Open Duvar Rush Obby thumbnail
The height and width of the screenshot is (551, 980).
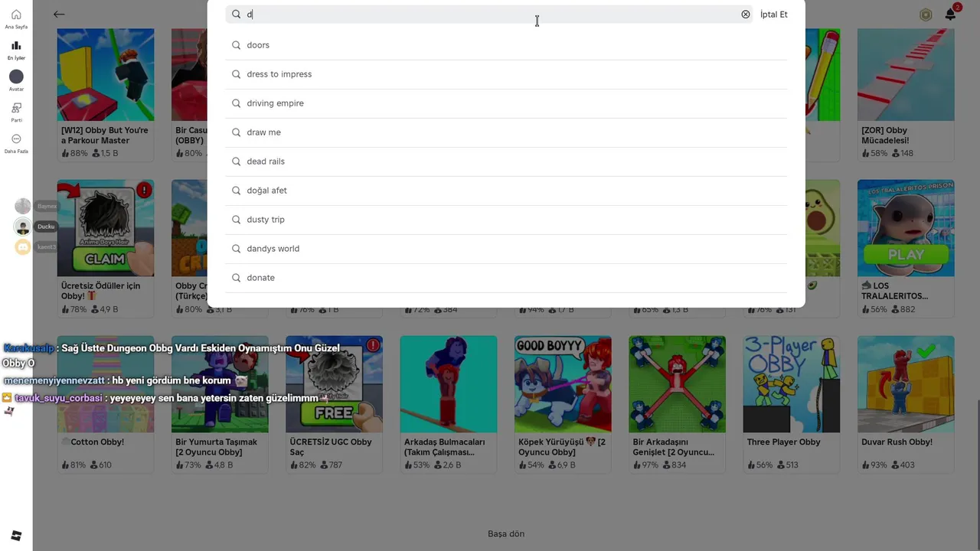point(906,384)
